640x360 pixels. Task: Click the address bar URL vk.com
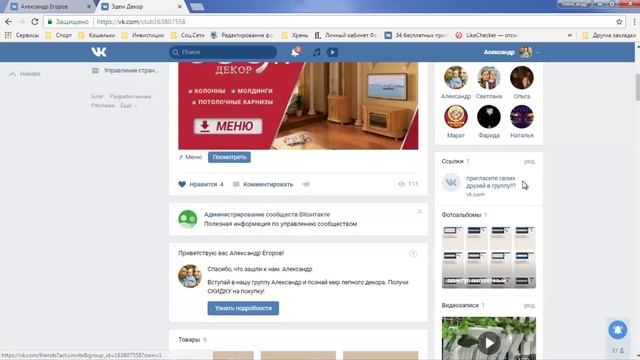141,22
